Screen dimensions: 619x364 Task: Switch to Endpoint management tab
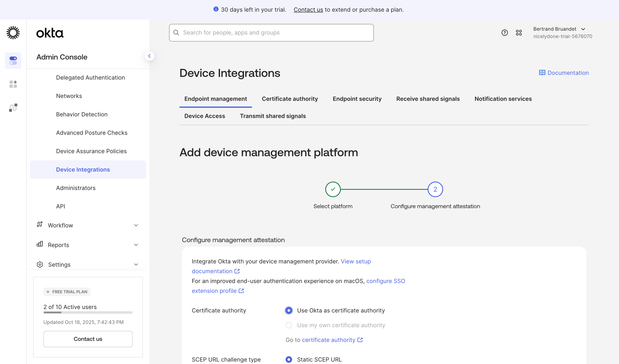tap(215, 99)
